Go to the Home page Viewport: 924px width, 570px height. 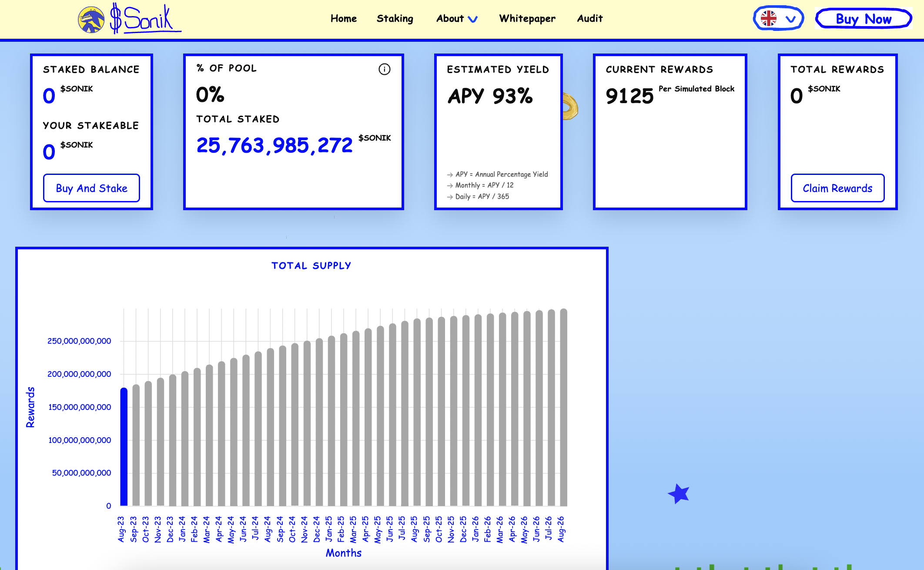pyautogui.click(x=344, y=19)
